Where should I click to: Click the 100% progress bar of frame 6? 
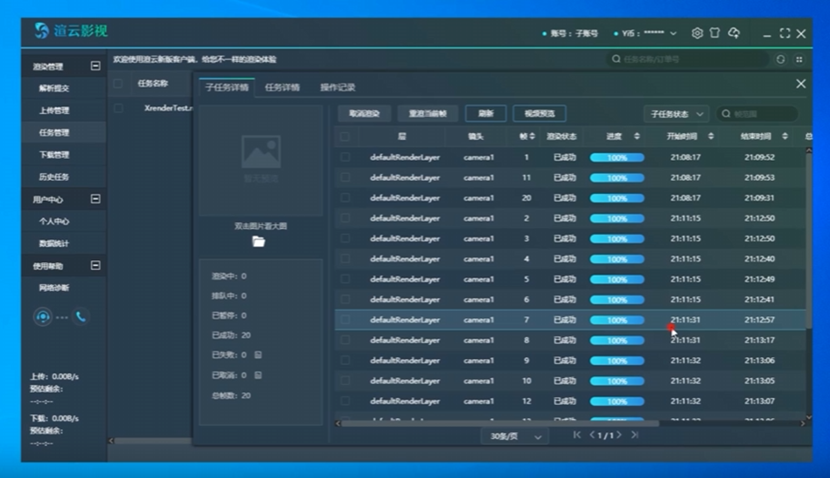click(617, 300)
